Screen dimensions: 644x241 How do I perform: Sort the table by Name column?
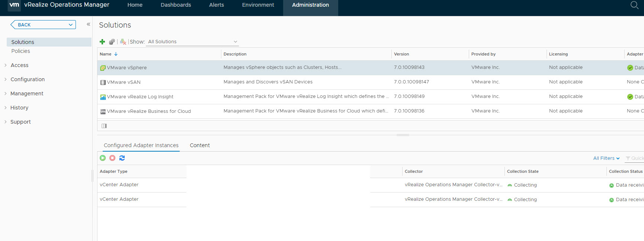pyautogui.click(x=106, y=54)
